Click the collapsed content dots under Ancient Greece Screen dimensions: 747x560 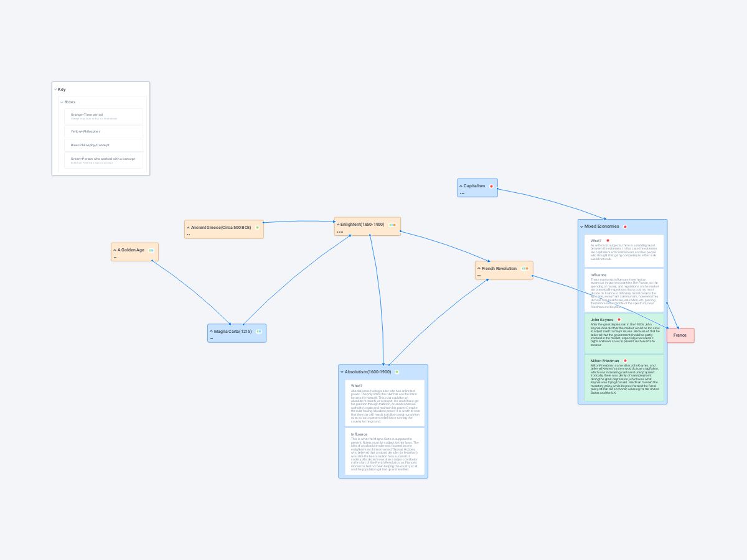(188, 235)
